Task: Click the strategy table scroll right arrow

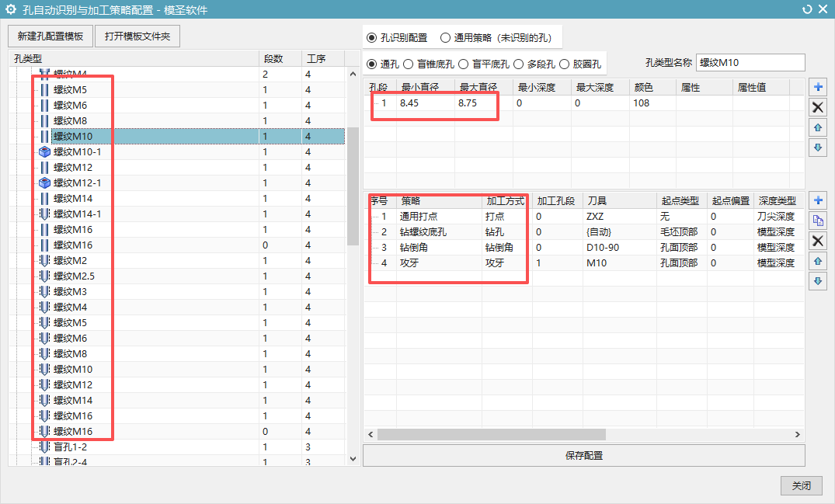Action: [798, 434]
